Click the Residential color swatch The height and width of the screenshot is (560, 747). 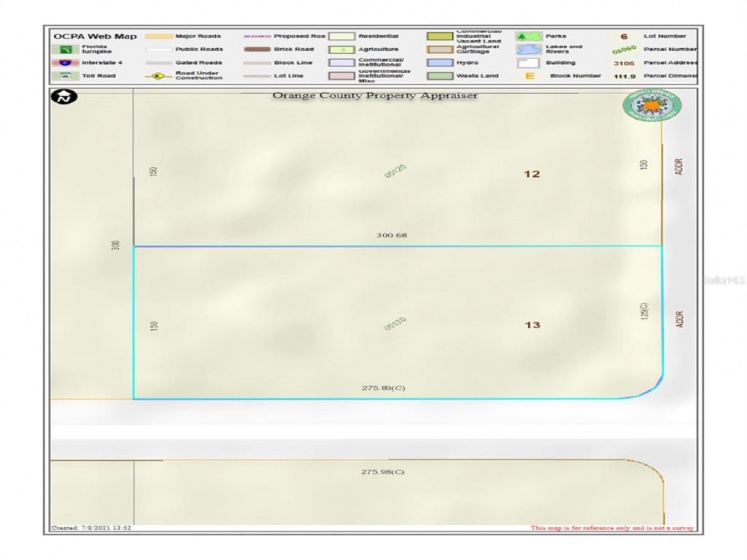click(x=342, y=36)
